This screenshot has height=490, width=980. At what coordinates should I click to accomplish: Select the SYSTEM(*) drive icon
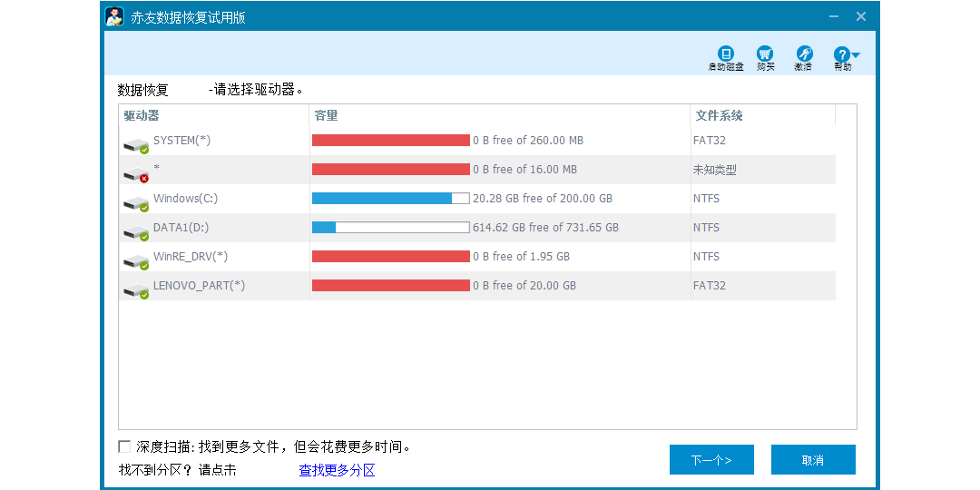[136, 142]
